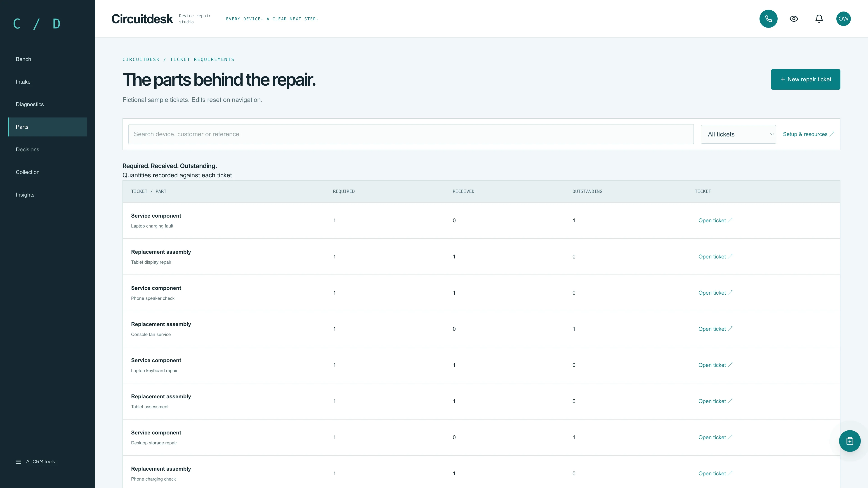Expand the All tickets dropdown
The image size is (868, 488).
(738, 134)
